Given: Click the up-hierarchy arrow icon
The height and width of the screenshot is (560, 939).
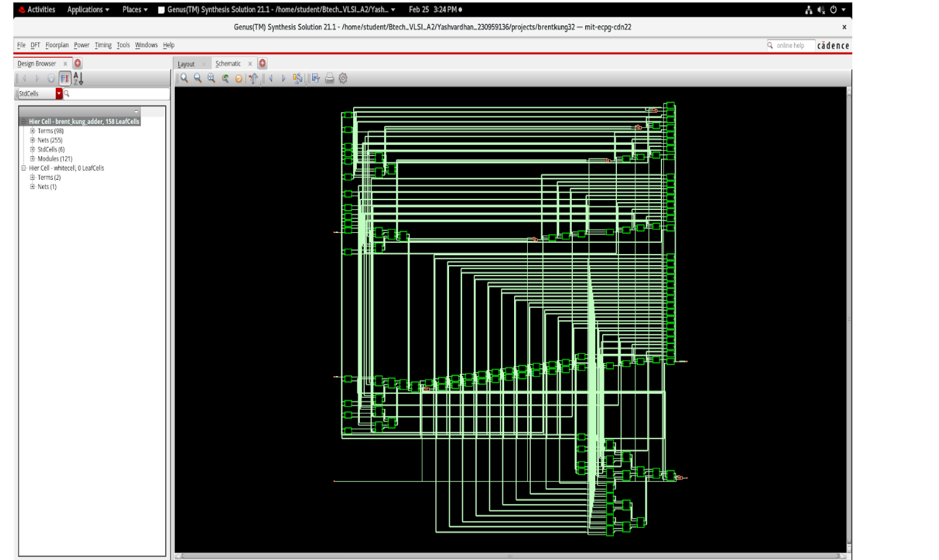Looking at the screenshot, I should tap(253, 78).
